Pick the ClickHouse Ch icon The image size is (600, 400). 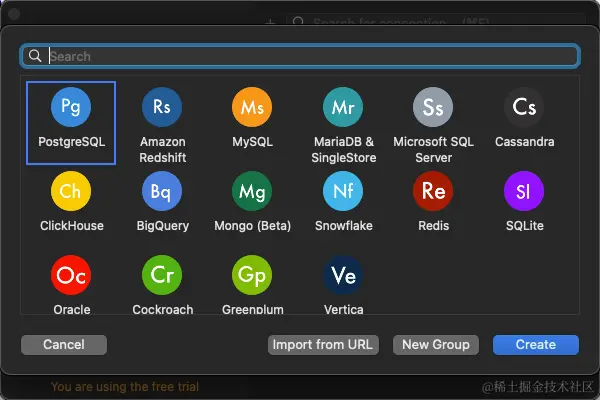pyautogui.click(x=71, y=191)
